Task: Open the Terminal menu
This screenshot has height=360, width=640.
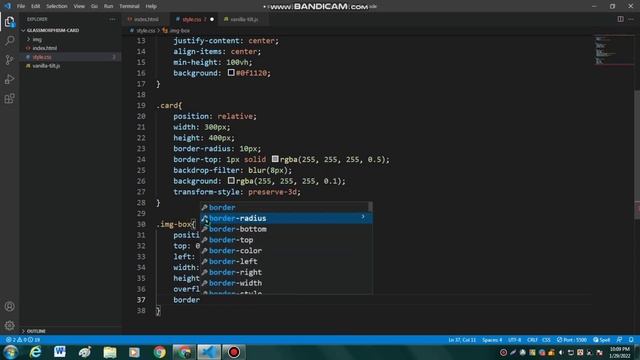Action: [x=129, y=6]
